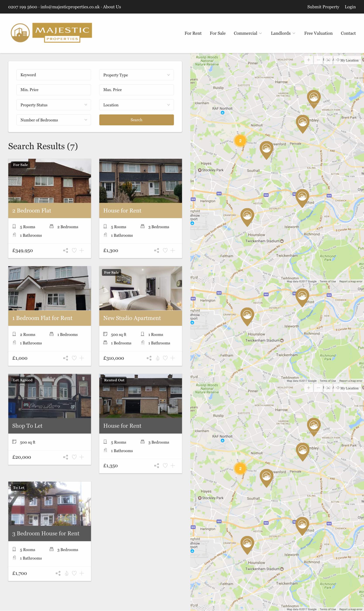Expand the Number of Bedrooms dropdown

(x=54, y=120)
